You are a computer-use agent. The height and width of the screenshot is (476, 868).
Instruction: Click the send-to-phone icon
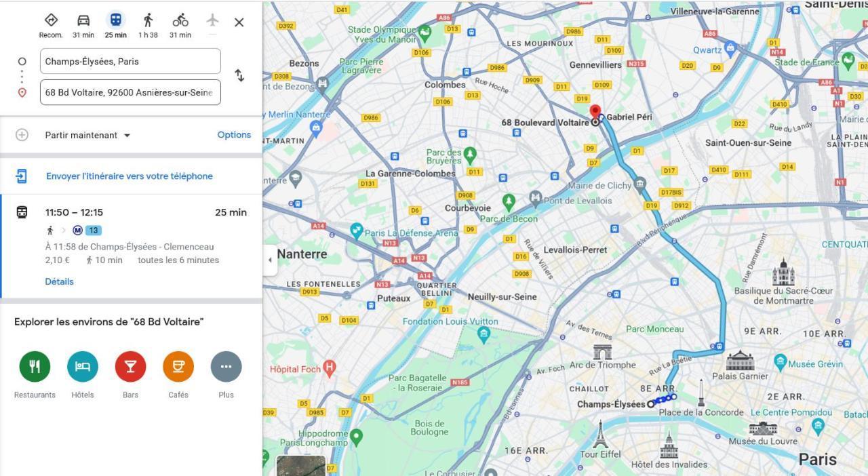[x=22, y=176]
